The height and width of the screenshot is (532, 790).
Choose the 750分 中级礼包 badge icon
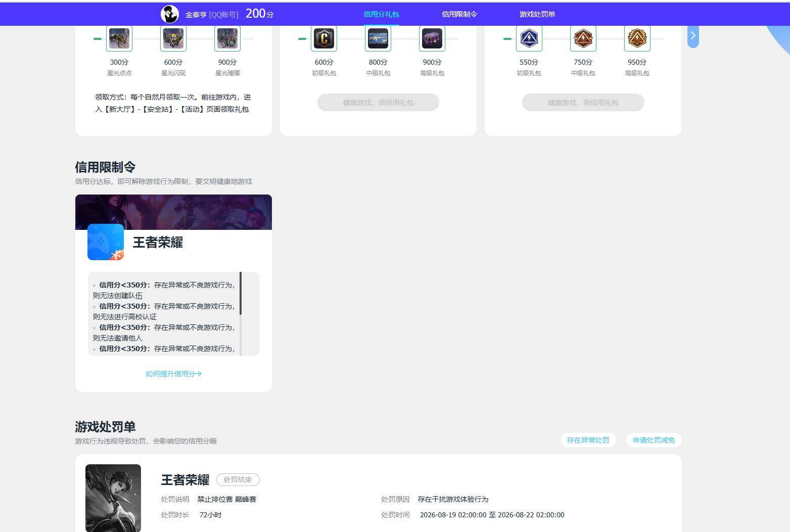[583, 38]
